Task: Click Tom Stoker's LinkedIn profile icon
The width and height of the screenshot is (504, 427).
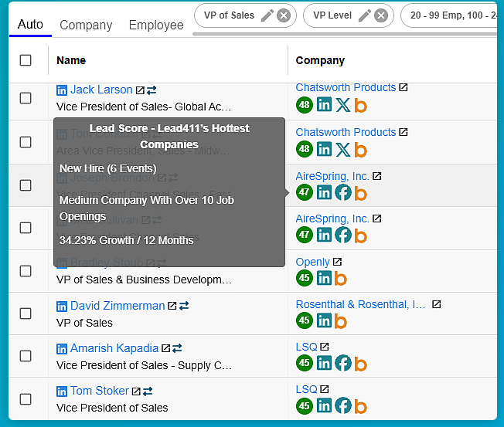Action: [62, 391]
